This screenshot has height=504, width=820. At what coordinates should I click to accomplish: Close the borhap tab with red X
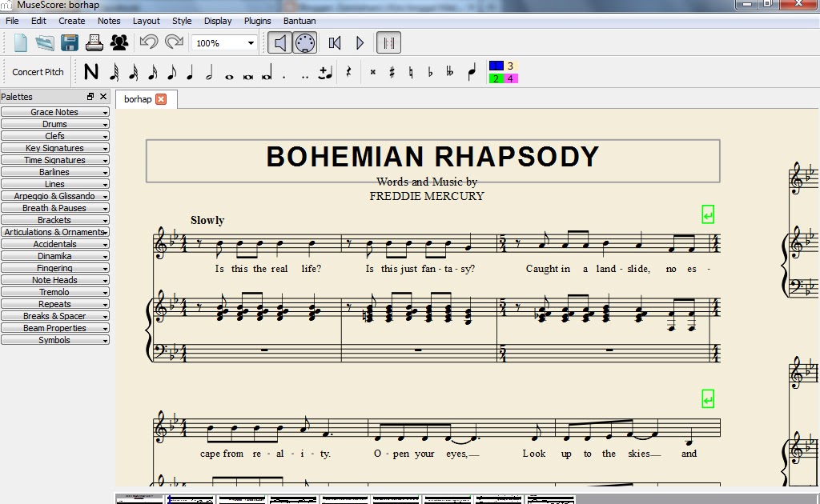(x=161, y=99)
